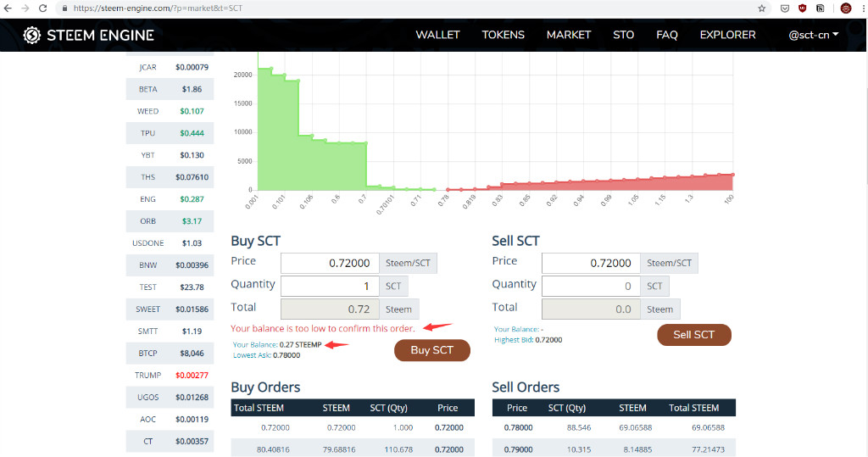The width and height of the screenshot is (868, 457).
Task: Select the BNW token row
Action: coord(170,265)
